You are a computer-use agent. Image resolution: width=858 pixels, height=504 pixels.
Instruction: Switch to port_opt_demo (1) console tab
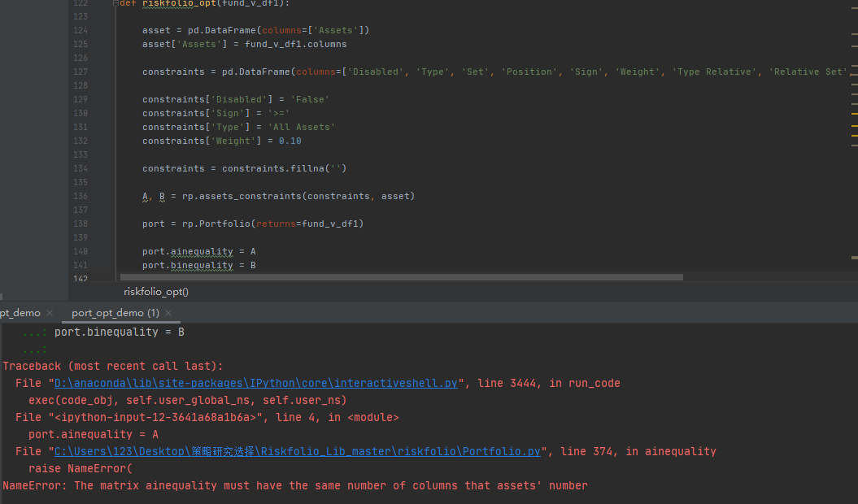pos(115,312)
